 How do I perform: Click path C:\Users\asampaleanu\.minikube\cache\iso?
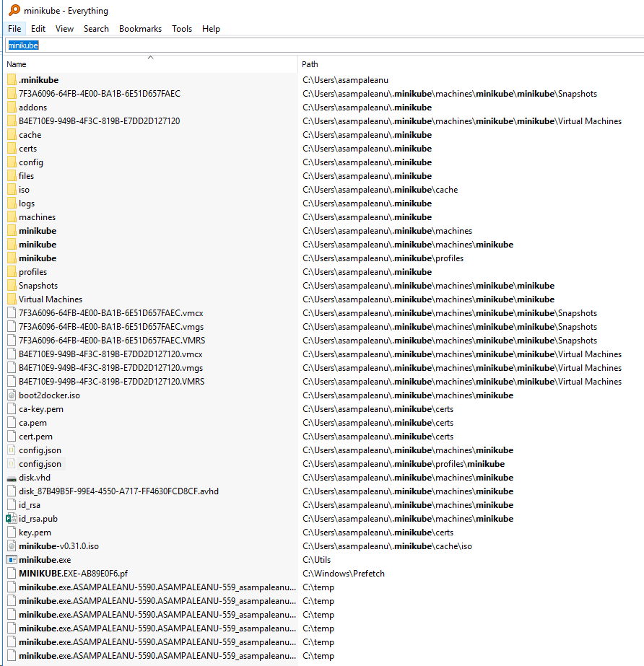point(387,545)
